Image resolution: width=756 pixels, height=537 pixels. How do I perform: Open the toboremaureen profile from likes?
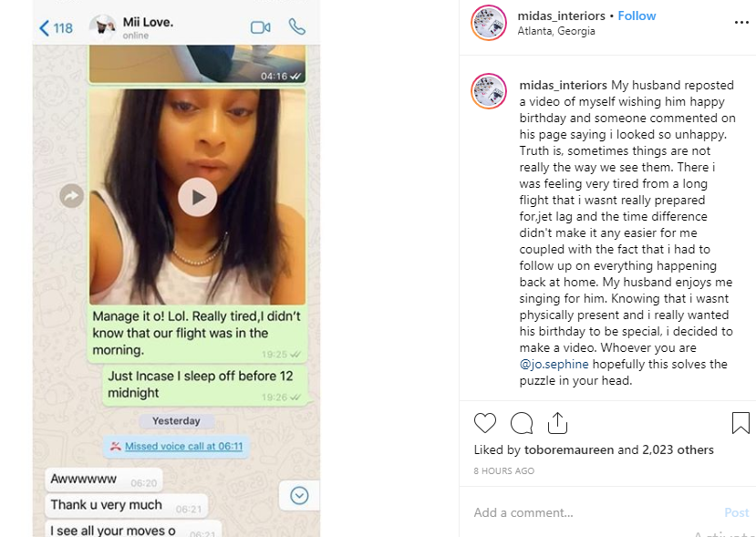click(569, 449)
